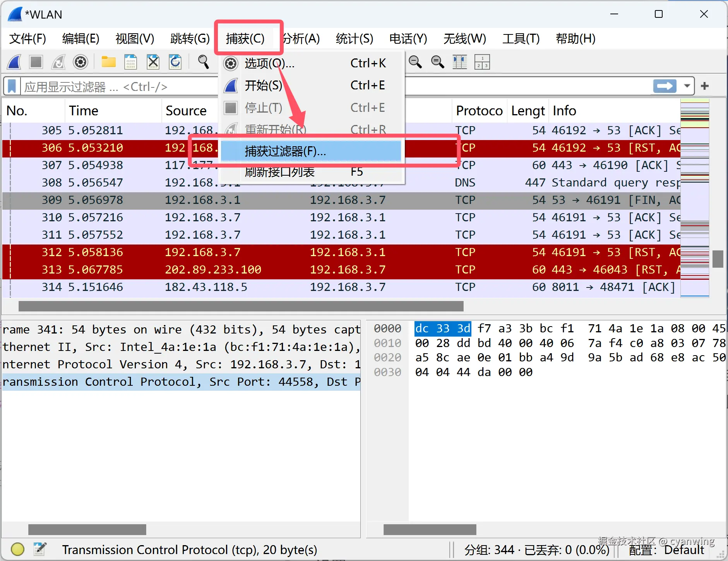Select packet 308 DNS standard query response row

341,183
